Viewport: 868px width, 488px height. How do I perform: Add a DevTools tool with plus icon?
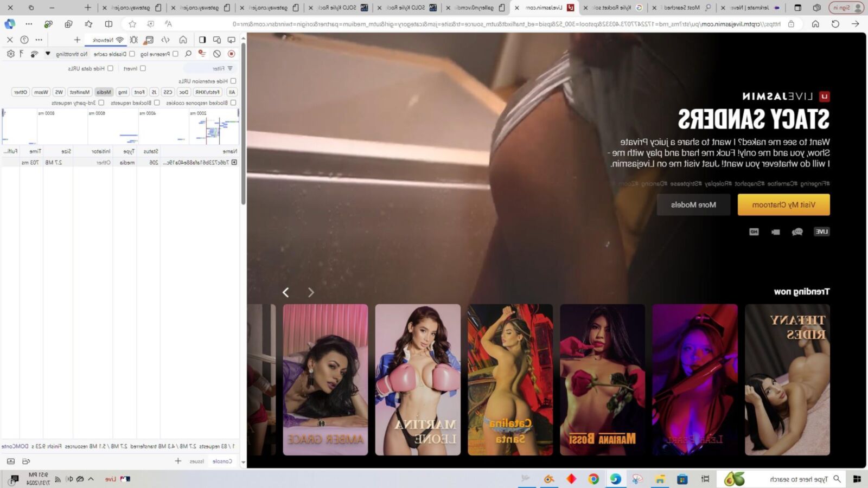point(77,40)
